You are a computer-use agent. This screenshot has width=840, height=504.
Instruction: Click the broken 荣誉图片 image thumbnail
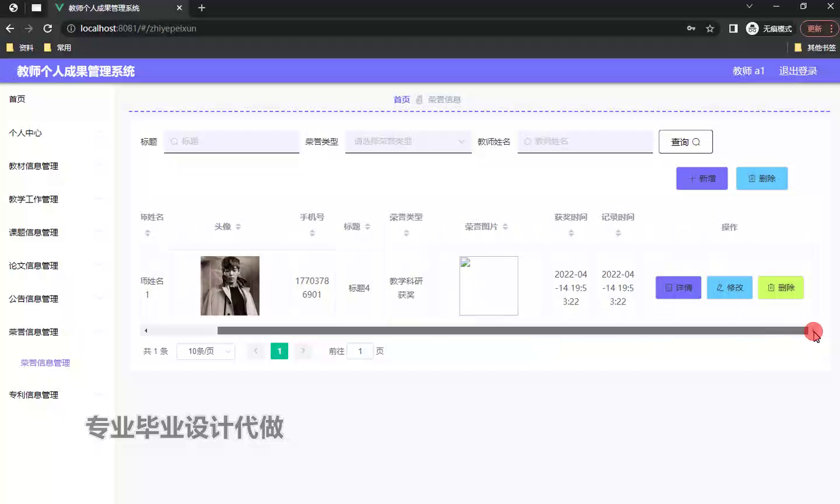(x=489, y=286)
